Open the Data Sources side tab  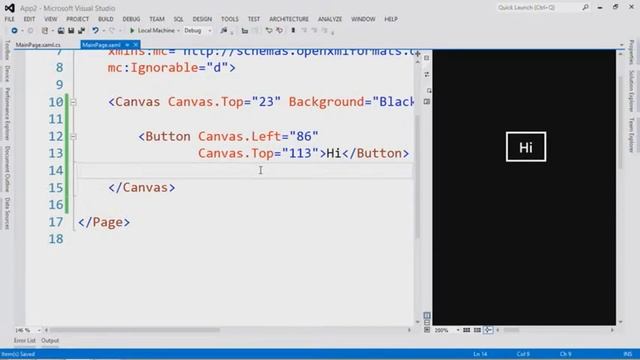[7, 213]
